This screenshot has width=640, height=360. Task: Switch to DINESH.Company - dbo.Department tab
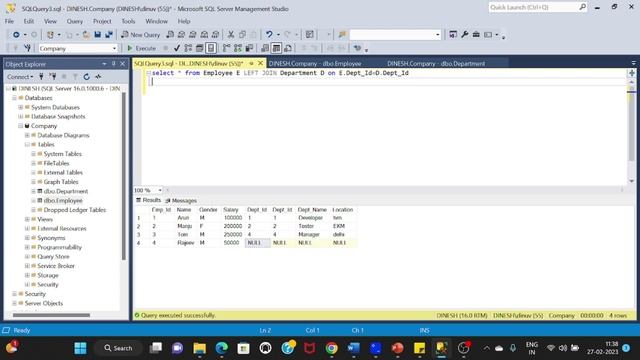coord(436,64)
